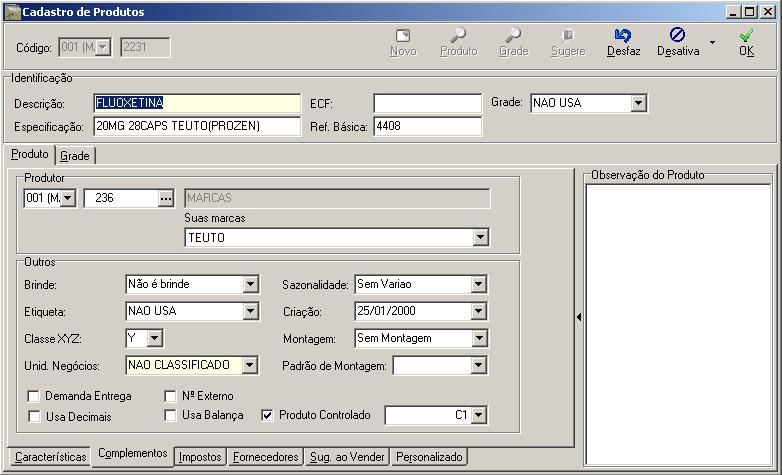This screenshot has height=475, width=782.
Task: Click the OK green checkmark icon
Action: (746, 35)
